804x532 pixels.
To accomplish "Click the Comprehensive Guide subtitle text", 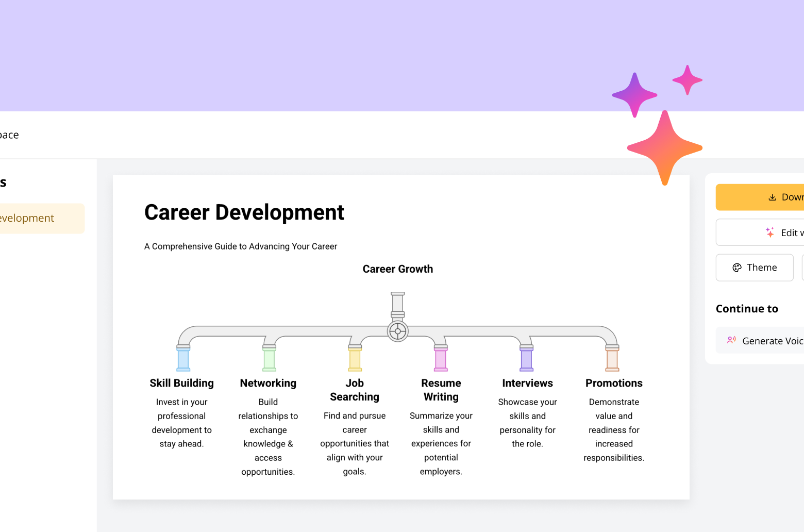I will [241, 246].
